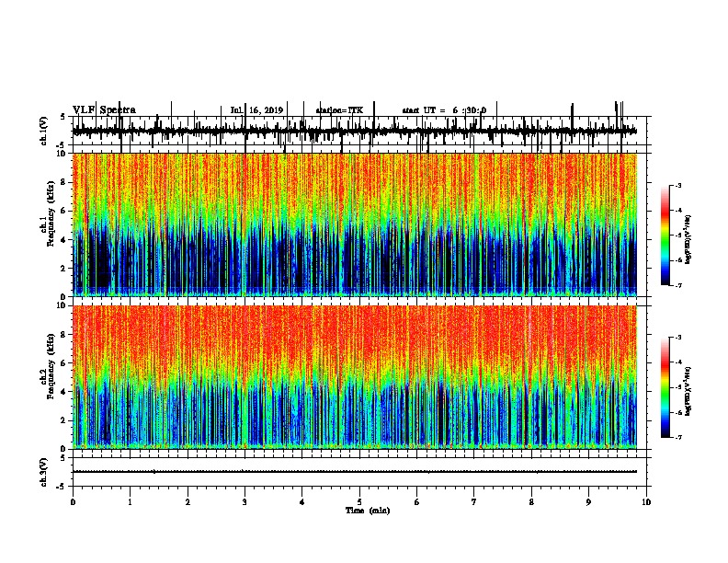Click the "4" kHz tick on ch.2 frequency axis
The image size is (728, 563).
click(64, 392)
